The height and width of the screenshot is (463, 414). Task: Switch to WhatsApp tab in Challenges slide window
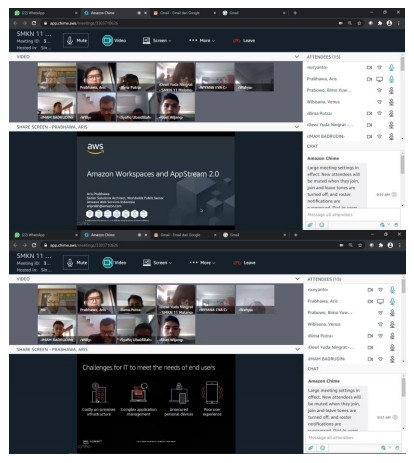(46, 235)
